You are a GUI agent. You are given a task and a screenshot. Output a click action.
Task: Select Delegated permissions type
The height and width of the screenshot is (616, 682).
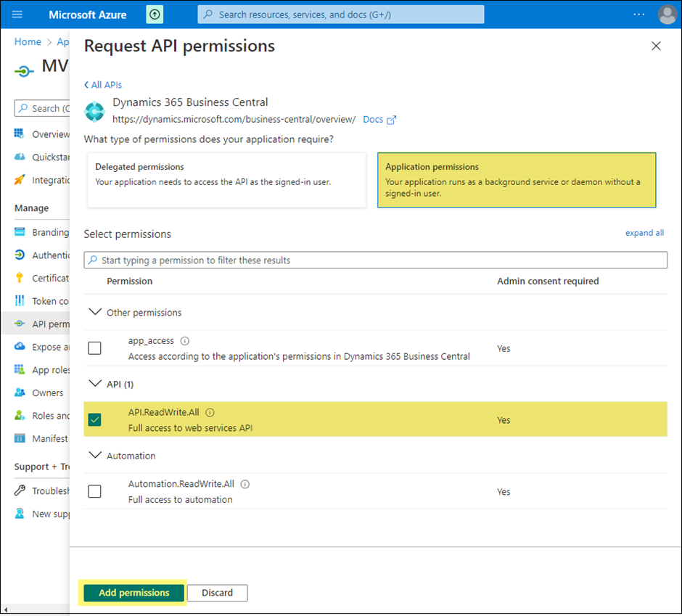(x=226, y=180)
